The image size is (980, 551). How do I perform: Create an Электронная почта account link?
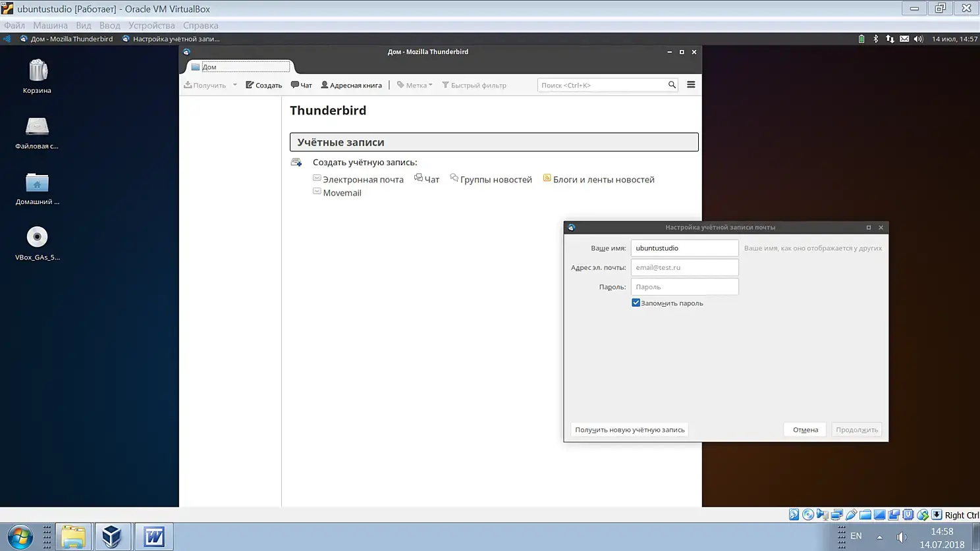(x=363, y=180)
